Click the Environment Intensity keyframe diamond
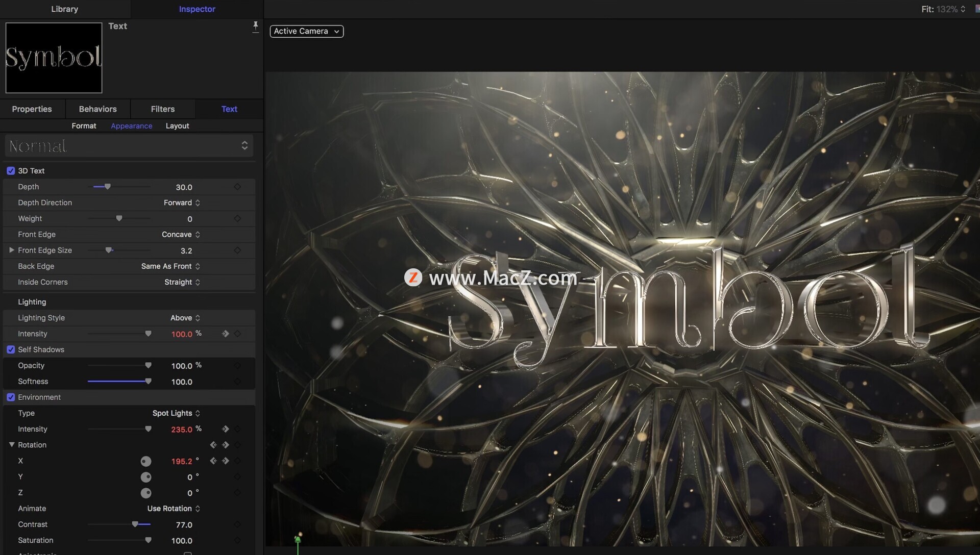Screen dimensions: 980x555 click(237, 429)
